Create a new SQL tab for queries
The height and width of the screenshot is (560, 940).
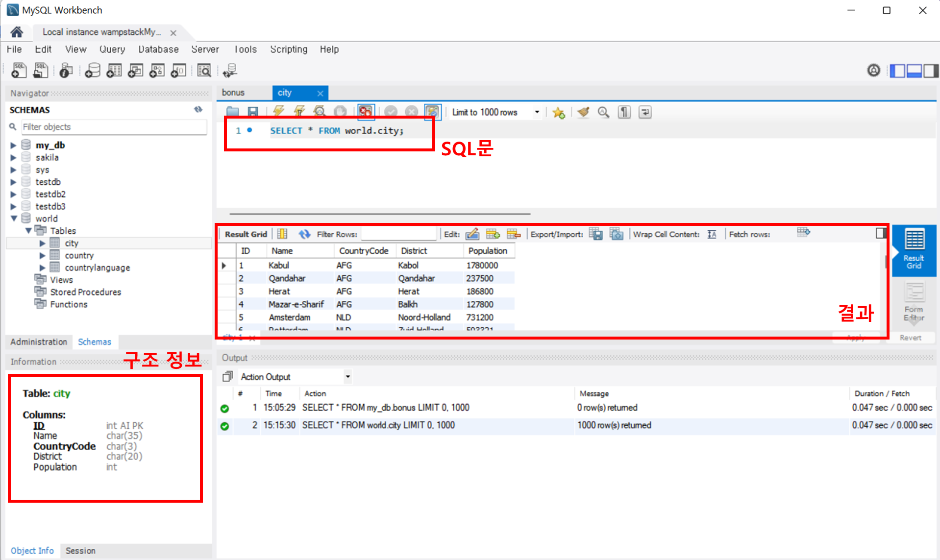[x=19, y=71]
